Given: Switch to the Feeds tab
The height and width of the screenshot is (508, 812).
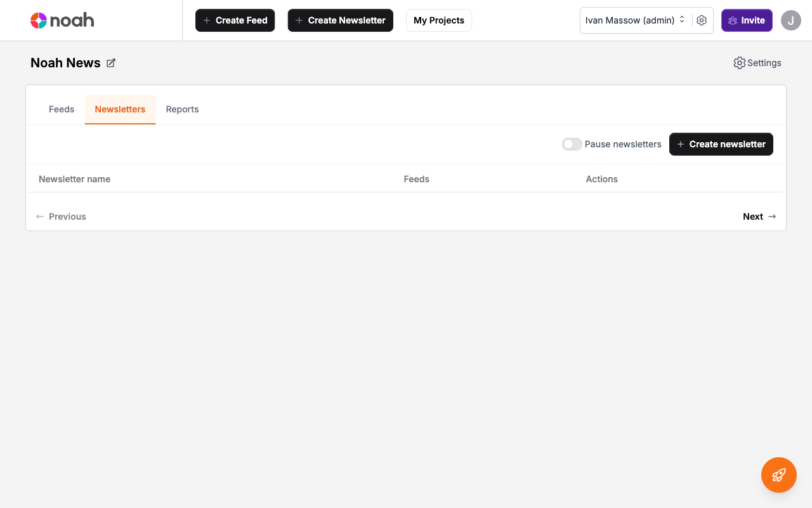Looking at the screenshot, I should [x=61, y=109].
